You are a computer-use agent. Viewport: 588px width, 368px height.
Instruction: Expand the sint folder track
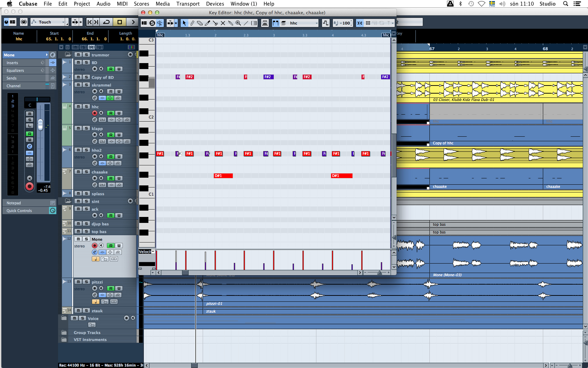[x=68, y=201]
